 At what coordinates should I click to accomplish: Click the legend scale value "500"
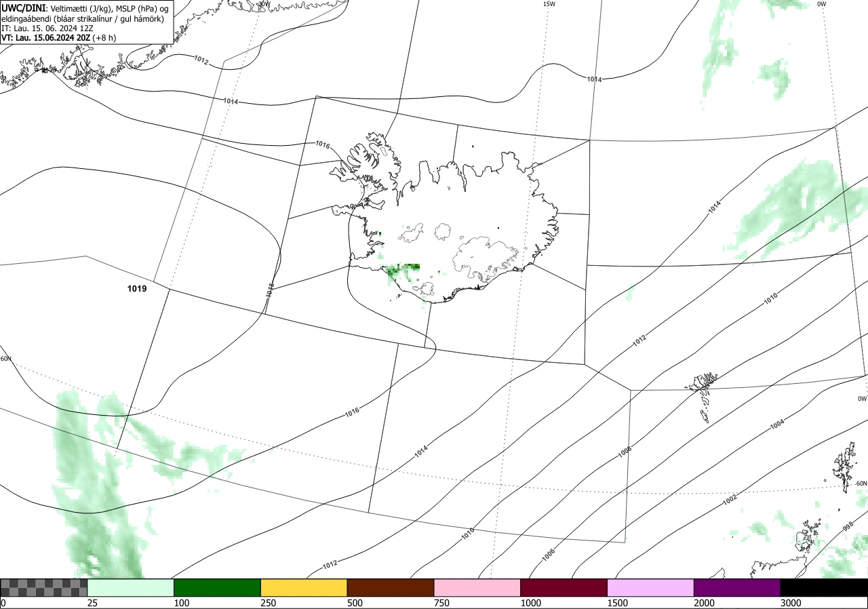(355, 603)
